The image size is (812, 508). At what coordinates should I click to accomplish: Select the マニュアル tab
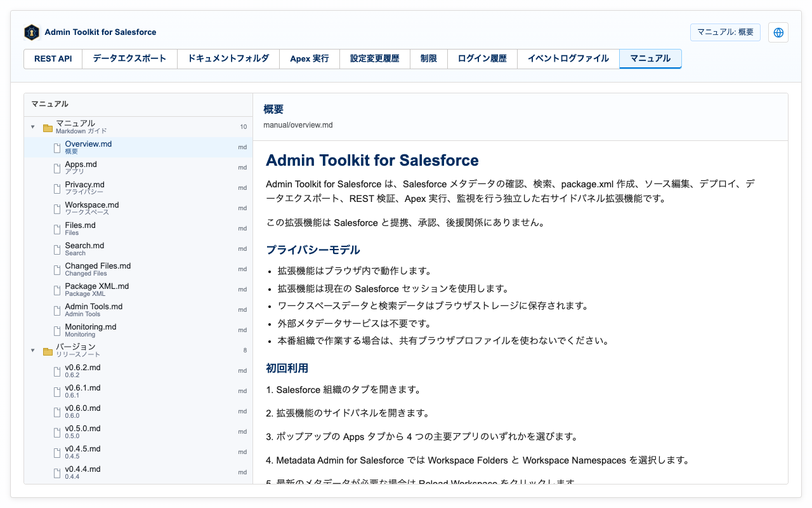tap(650, 58)
